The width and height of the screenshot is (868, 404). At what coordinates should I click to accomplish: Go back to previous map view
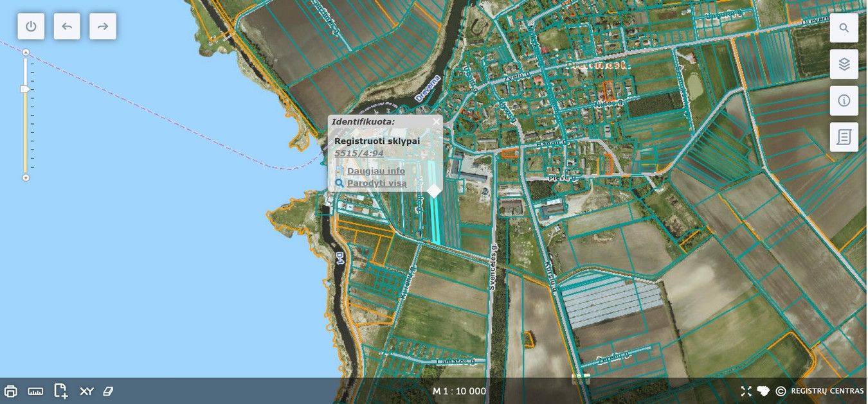tap(67, 26)
